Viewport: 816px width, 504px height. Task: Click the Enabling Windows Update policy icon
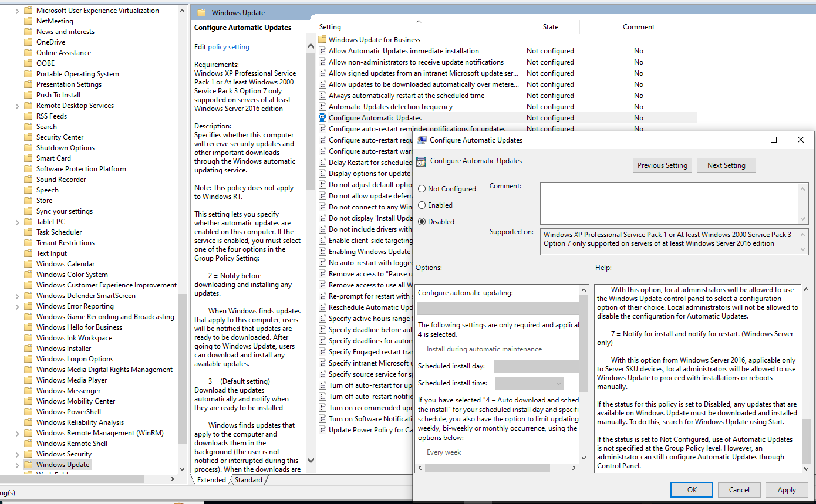click(x=322, y=252)
